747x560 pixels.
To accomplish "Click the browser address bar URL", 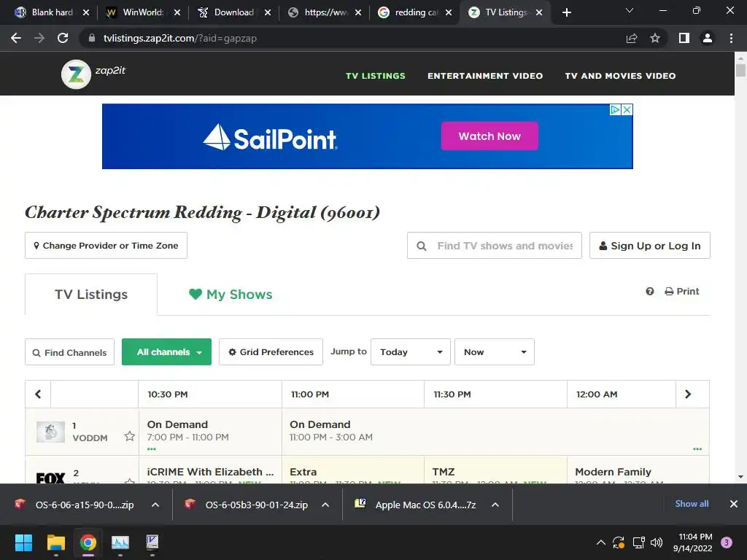I will (180, 38).
